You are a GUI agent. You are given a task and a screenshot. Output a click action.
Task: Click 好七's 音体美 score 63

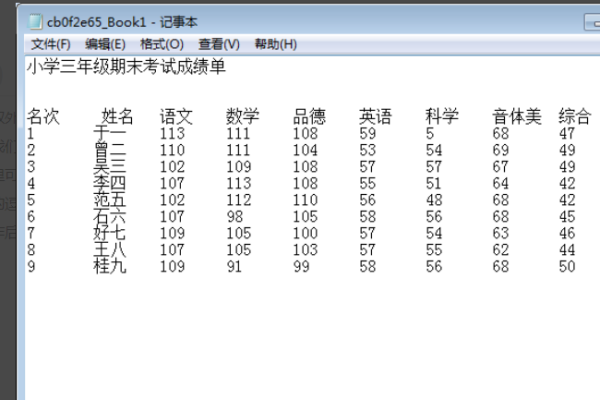tap(501, 233)
